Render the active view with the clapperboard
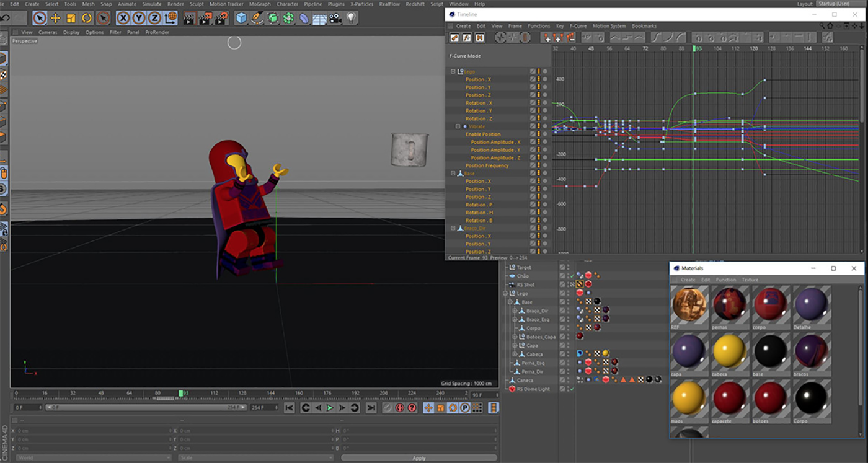 coord(190,18)
